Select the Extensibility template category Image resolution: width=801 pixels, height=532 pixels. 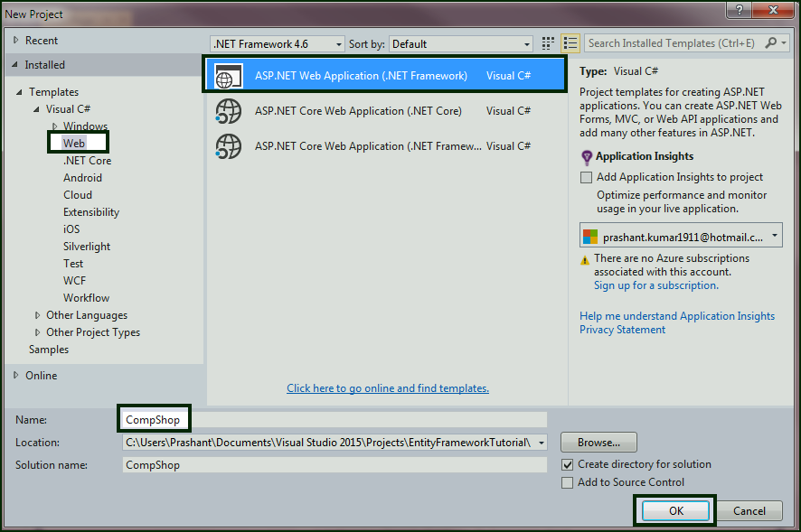pyautogui.click(x=91, y=212)
